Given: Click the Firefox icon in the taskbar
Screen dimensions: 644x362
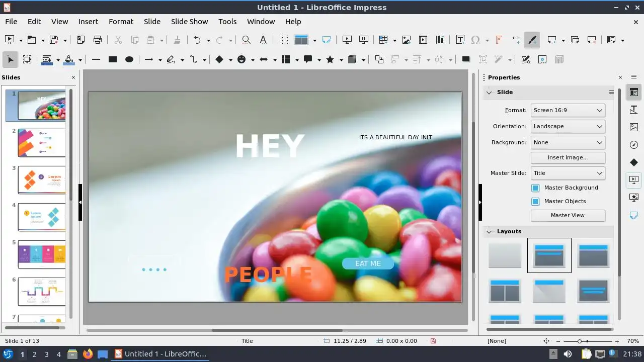Looking at the screenshot, I should pos(88,354).
